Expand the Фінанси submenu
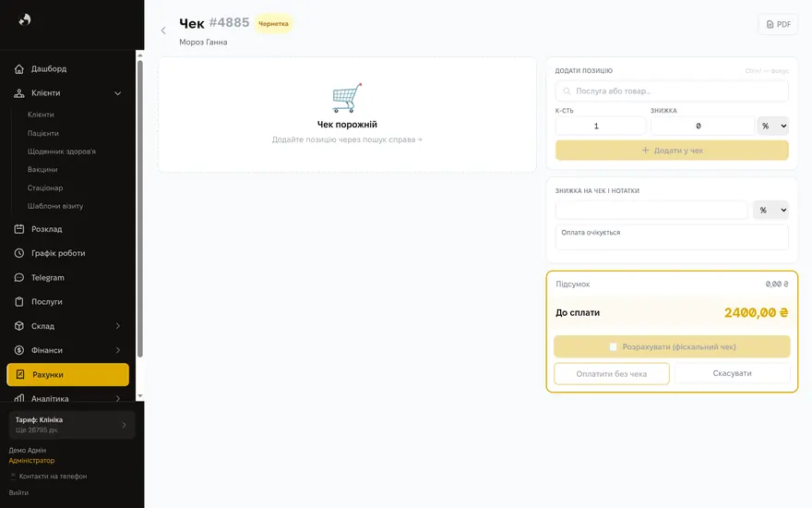 point(117,350)
